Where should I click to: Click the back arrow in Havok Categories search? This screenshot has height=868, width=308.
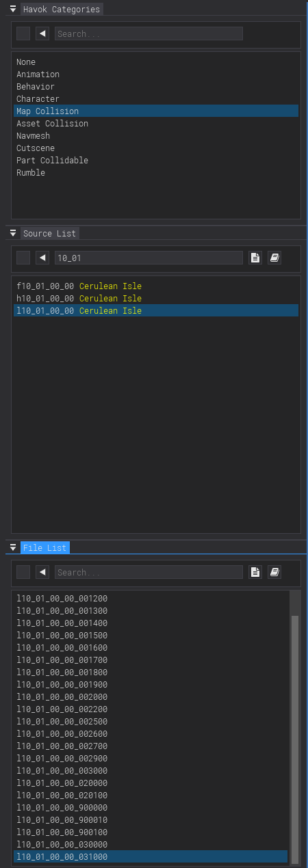42,33
